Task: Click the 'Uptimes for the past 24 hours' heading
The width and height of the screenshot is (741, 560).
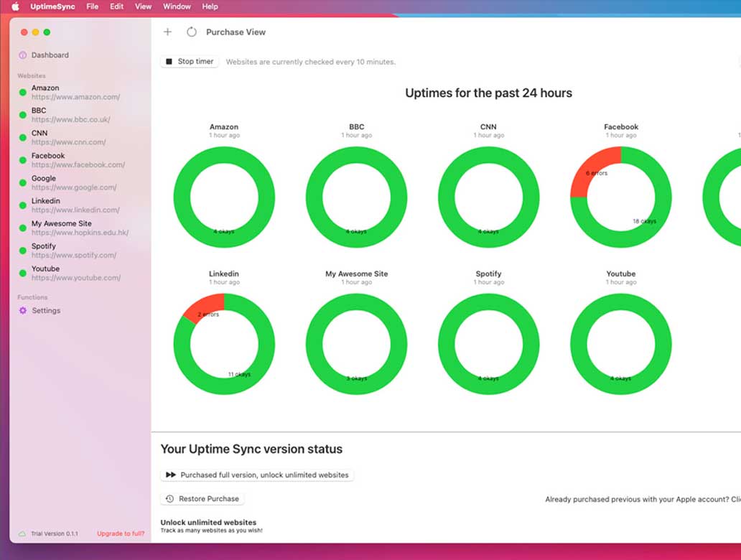Action: [x=489, y=93]
